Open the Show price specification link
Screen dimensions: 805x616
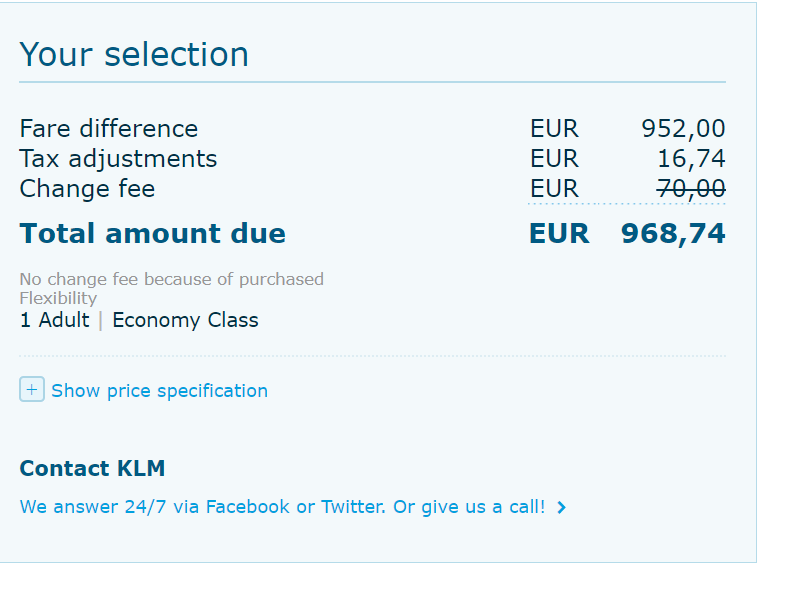(159, 391)
